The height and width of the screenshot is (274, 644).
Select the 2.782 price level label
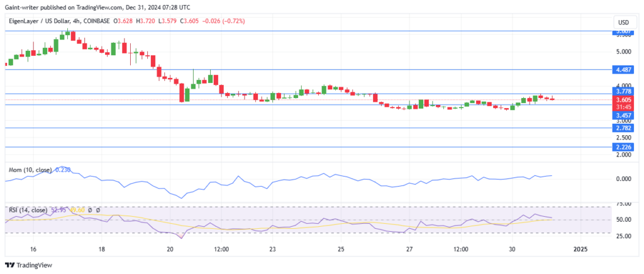point(623,128)
